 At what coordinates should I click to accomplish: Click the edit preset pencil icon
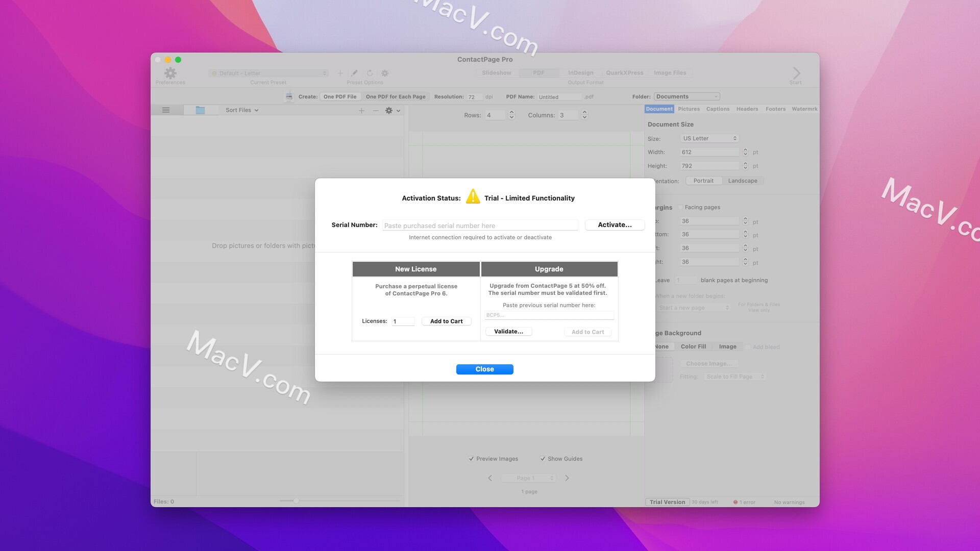tap(355, 73)
